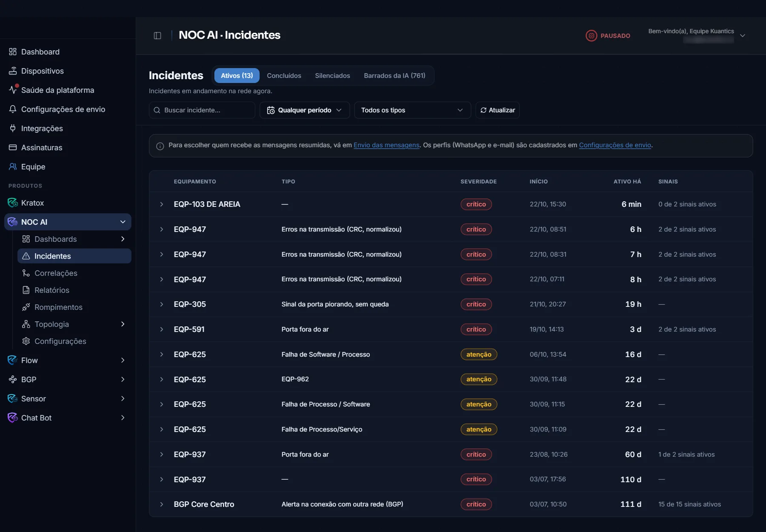This screenshot has width=766, height=532.
Task: Open Rompimentos broken-link icon
Action: [26, 307]
